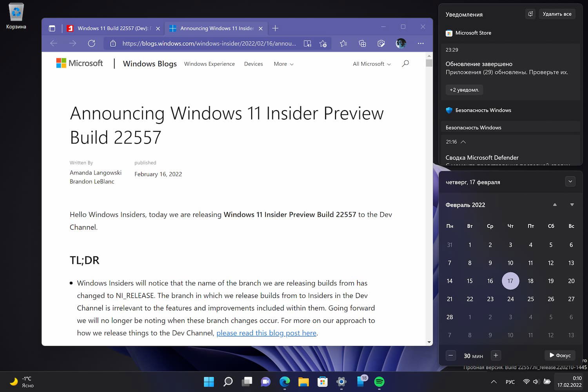Expand the All Microsoft dropdown
Image resolution: width=588 pixels, height=392 pixels.
pos(372,64)
